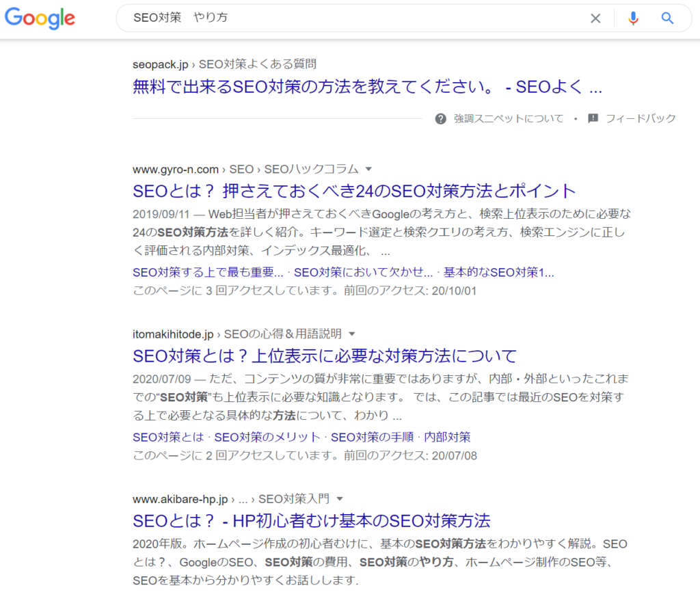
Task: Open sitelink SEO対策の手順
Action: click(x=372, y=437)
